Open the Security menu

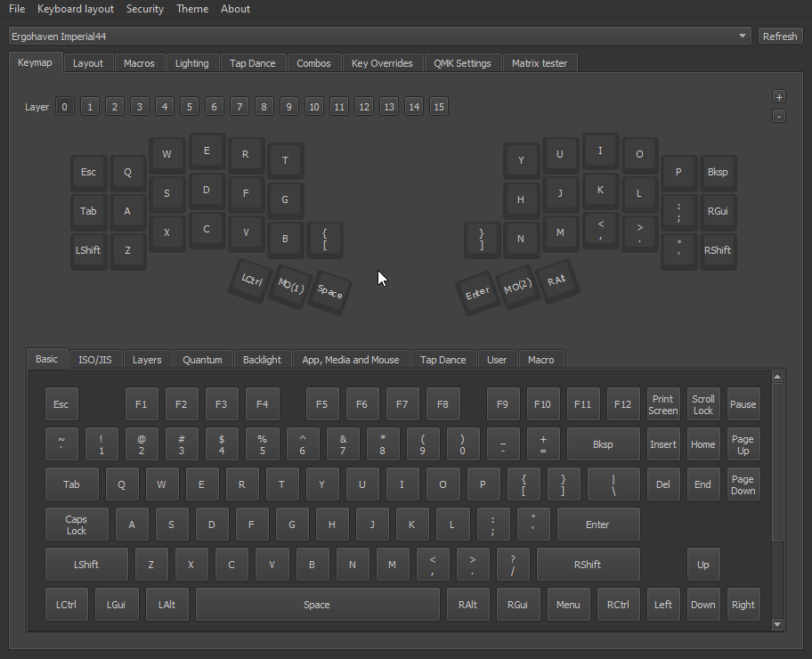click(145, 9)
